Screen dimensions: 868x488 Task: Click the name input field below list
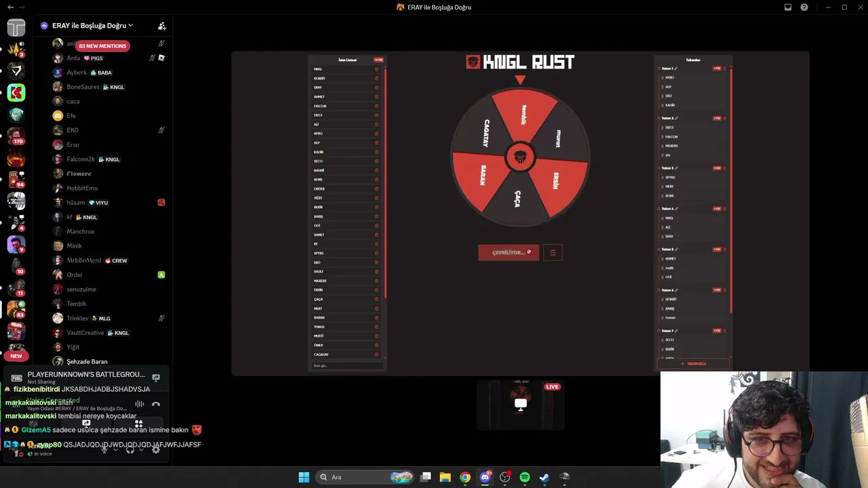coord(347,366)
